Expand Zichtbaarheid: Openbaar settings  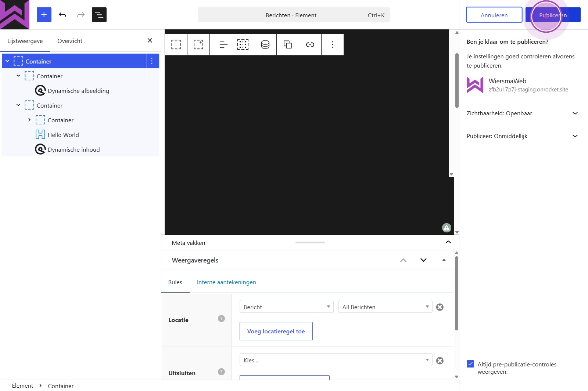tap(523, 113)
